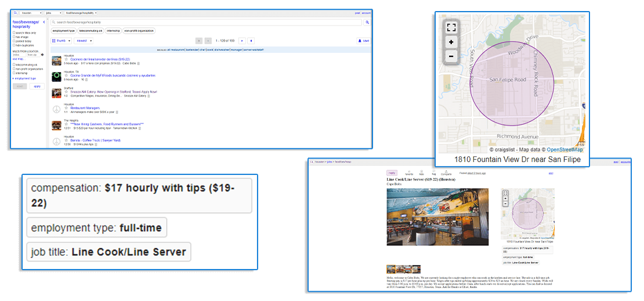This screenshot has height=301, width=644.
Task: Go to the first results page arrow
Action: [x=199, y=41]
